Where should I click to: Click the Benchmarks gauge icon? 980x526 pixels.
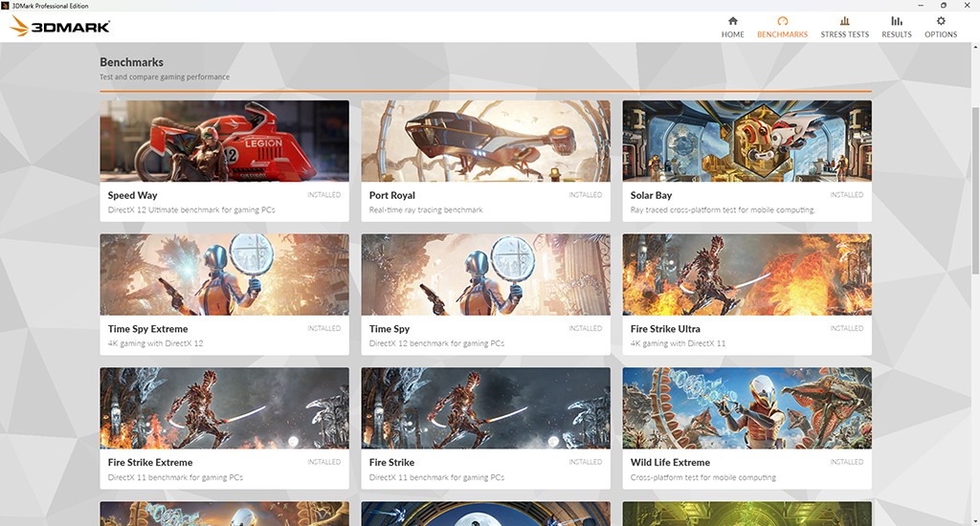pyautogui.click(x=782, y=21)
